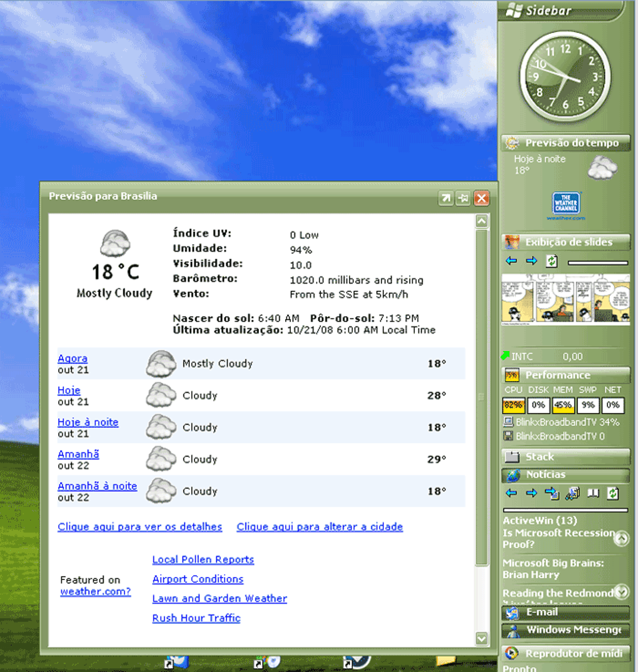Viewport: 638px width, 672px height.
Task: Expand the Windows Messenger panel
Action: point(565,630)
